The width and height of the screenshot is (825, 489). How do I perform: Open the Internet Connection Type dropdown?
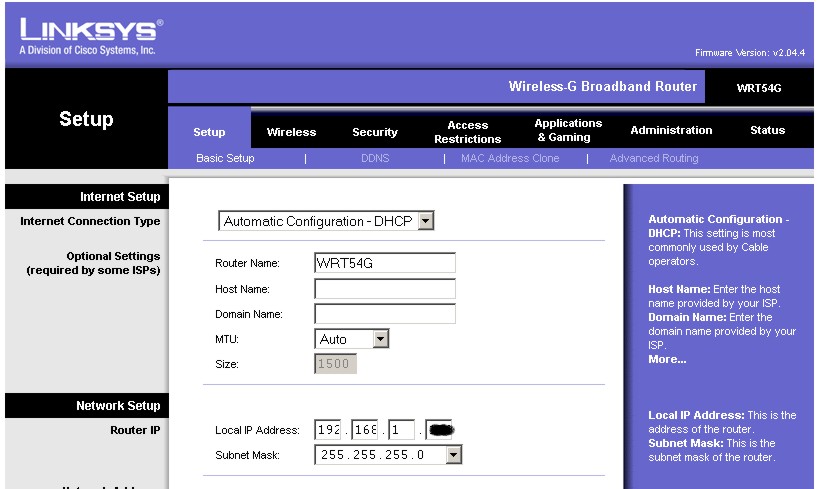pos(326,221)
